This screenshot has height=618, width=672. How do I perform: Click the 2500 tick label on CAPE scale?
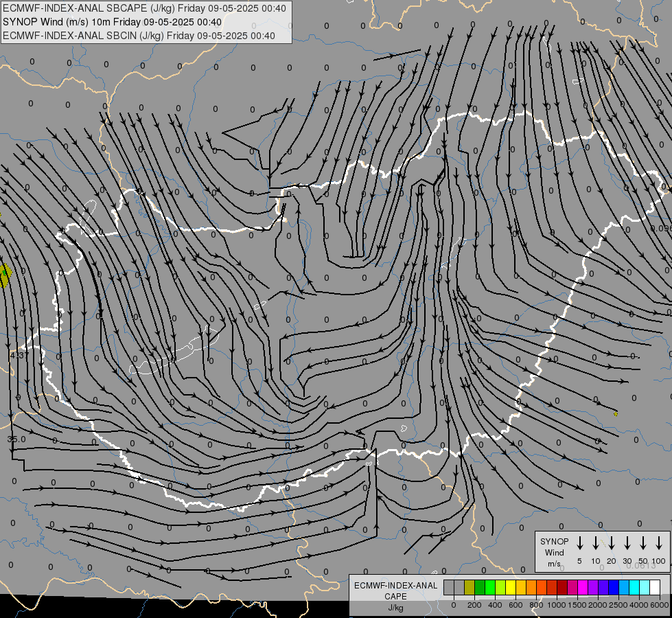click(618, 605)
